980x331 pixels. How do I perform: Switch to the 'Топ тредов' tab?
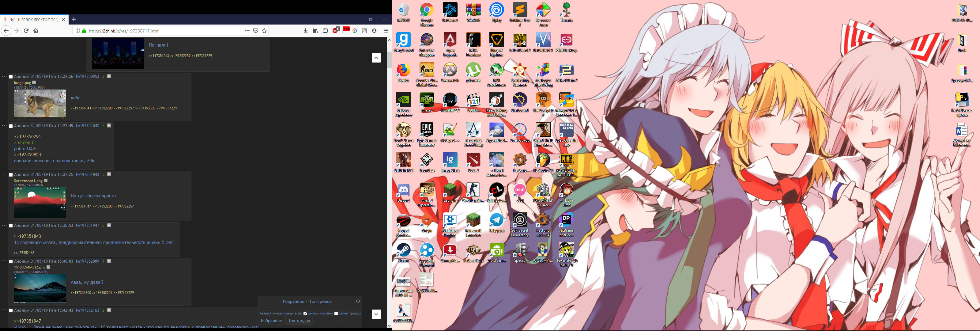tap(299, 321)
